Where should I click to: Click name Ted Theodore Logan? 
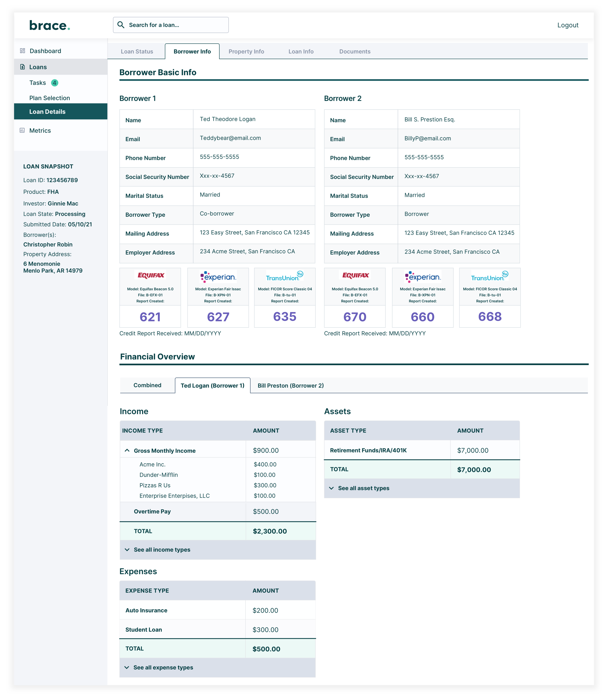(228, 119)
